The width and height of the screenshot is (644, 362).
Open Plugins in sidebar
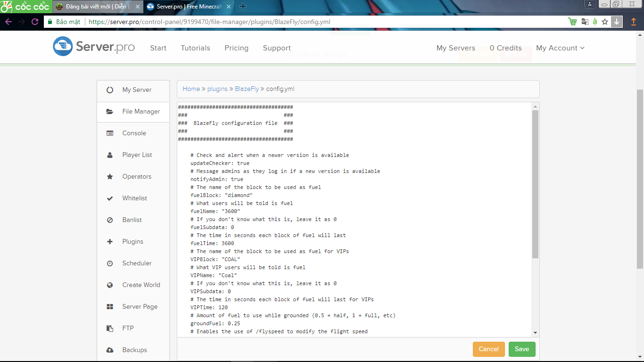[x=133, y=242]
